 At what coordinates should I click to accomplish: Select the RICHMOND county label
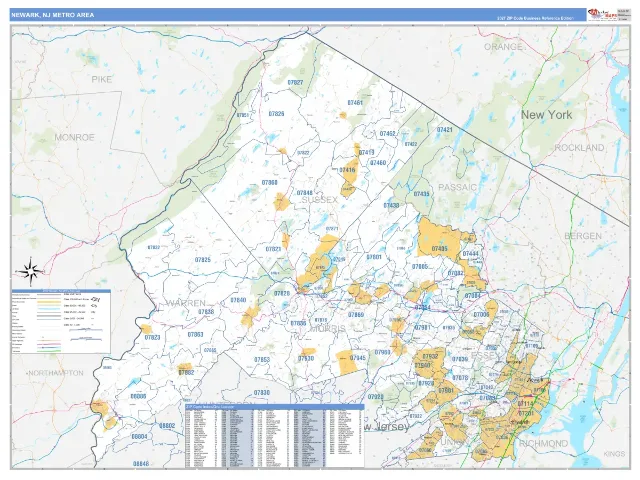point(543,443)
